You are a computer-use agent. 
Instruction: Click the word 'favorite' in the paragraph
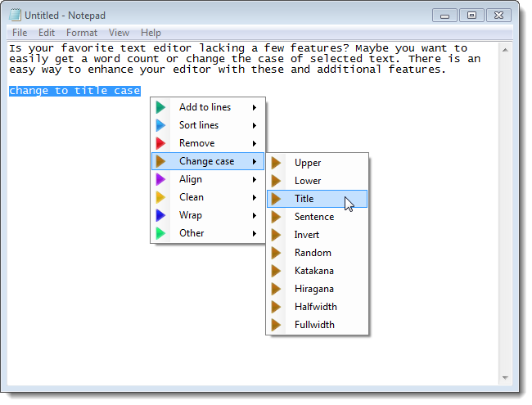(x=88, y=48)
